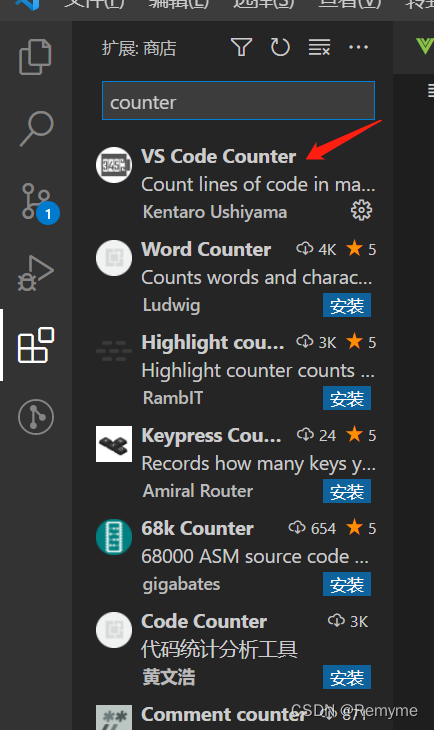This screenshot has width=434, height=730.
Task: Open the Git Graph activity bar icon
Action: 36,417
